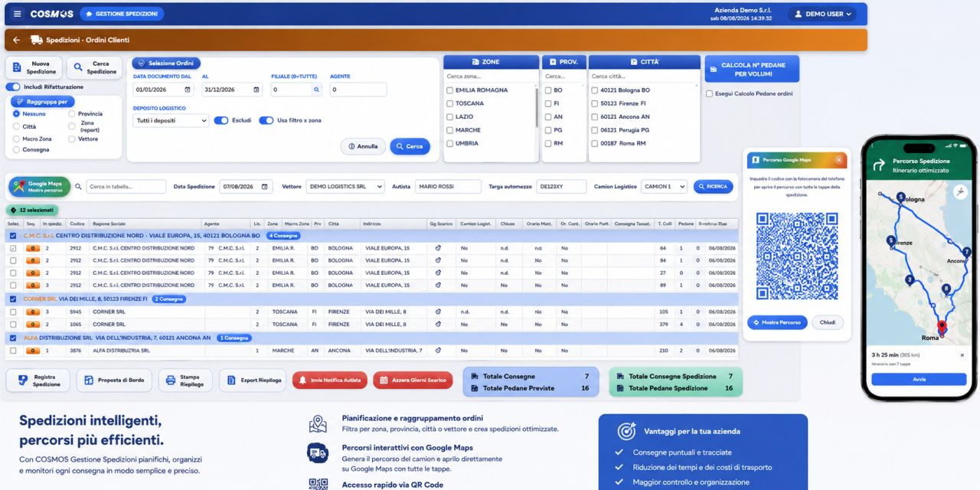Click the Stampa Riepilogo button
Viewport: 980px width, 490px height.
pos(185,380)
